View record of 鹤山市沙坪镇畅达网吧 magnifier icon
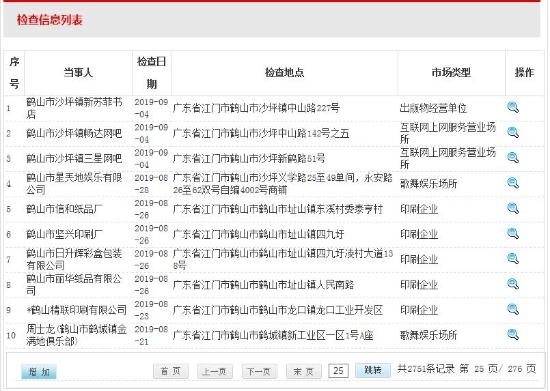Viewport: 550px width, 391px height. (x=513, y=133)
